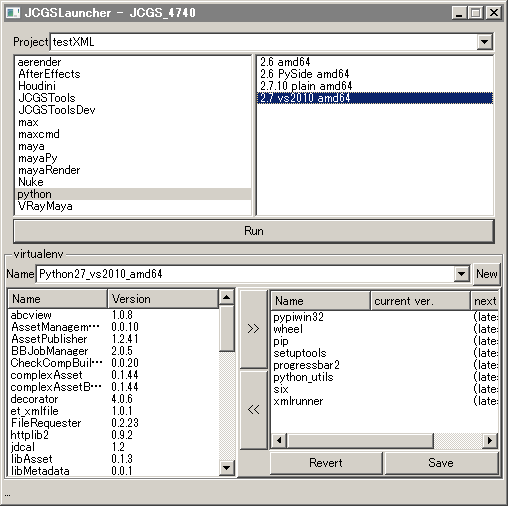508x506 pixels.
Task: Click the >> move-right button
Action: 254,329
